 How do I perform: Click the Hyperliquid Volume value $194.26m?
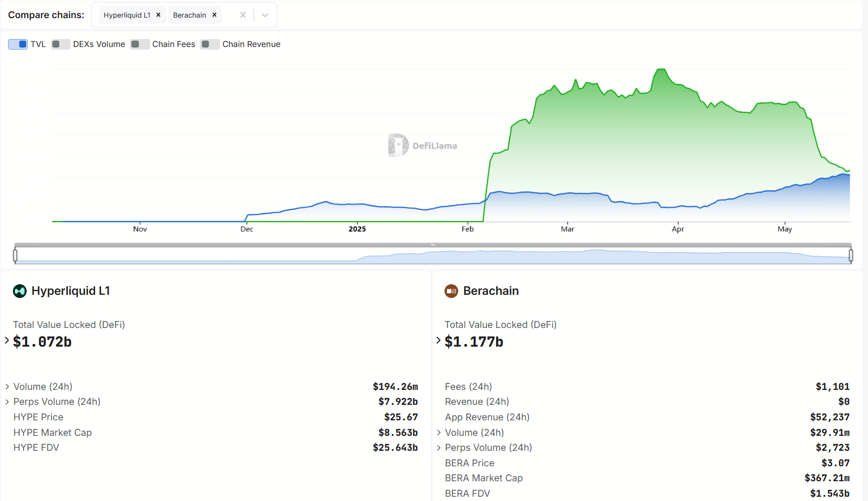coord(395,387)
